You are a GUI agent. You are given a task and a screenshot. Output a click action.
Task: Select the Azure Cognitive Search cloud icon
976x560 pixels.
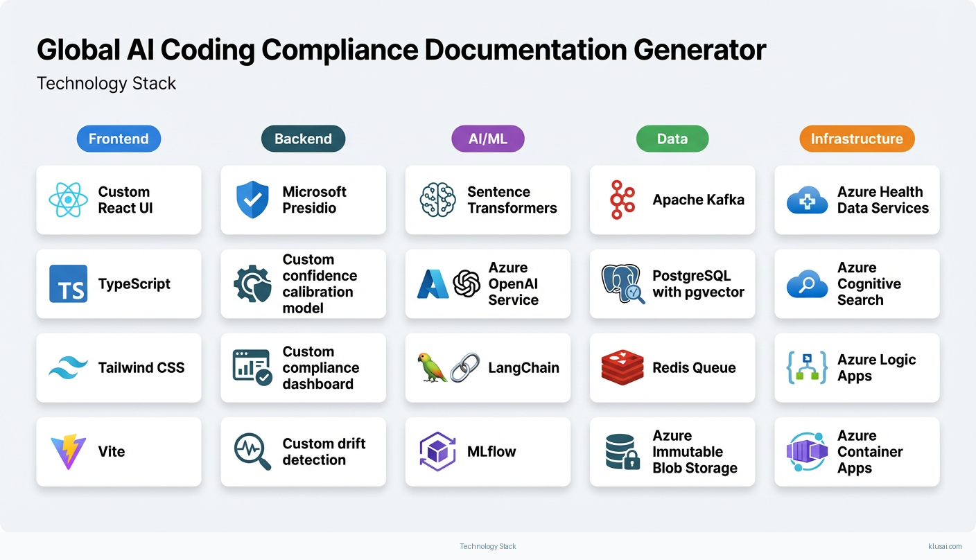[806, 283]
